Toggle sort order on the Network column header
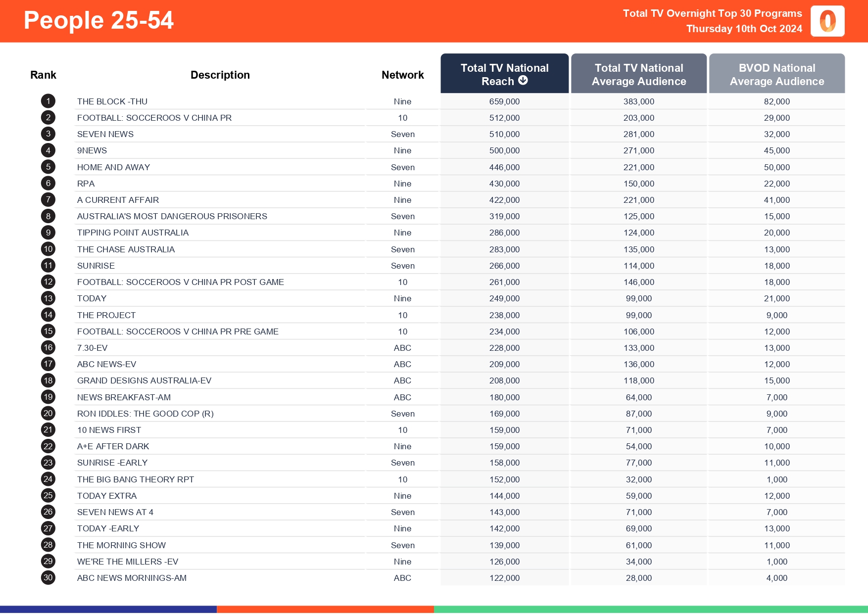The height and width of the screenshot is (614, 868). (402, 74)
